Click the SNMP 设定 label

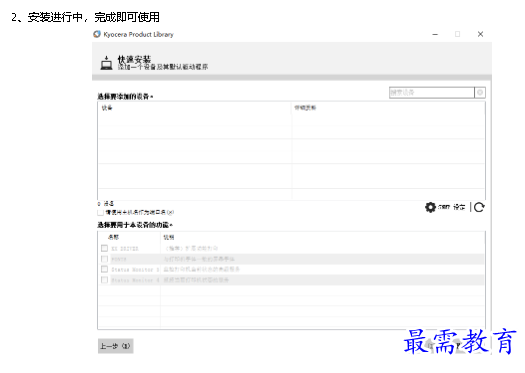(452, 207)
